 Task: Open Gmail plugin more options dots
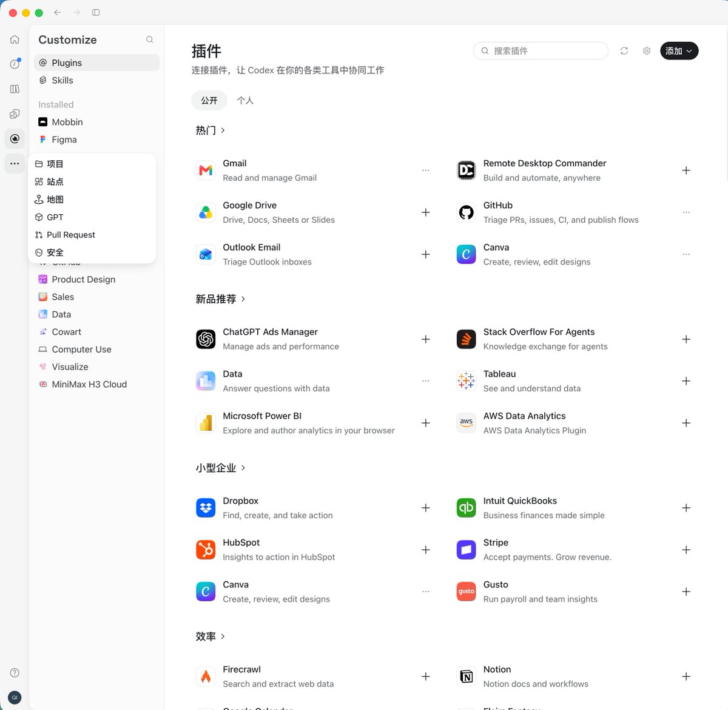pos(426,171)
